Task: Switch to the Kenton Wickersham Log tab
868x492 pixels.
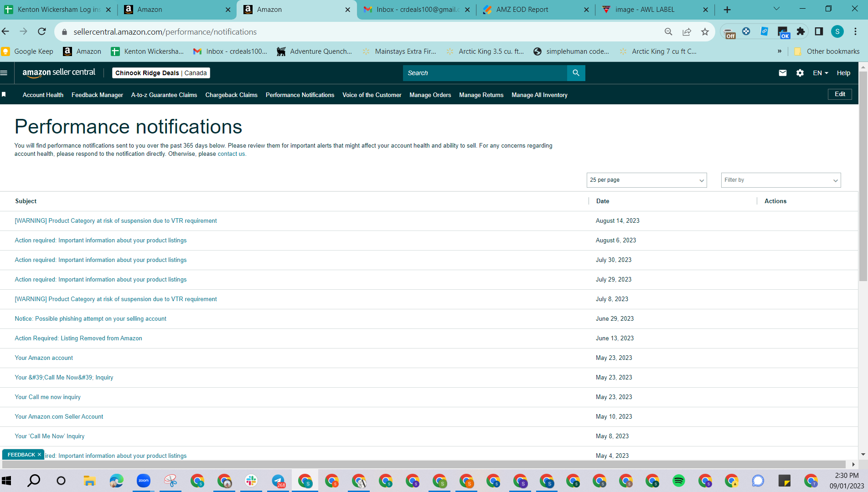Action: 58,10
